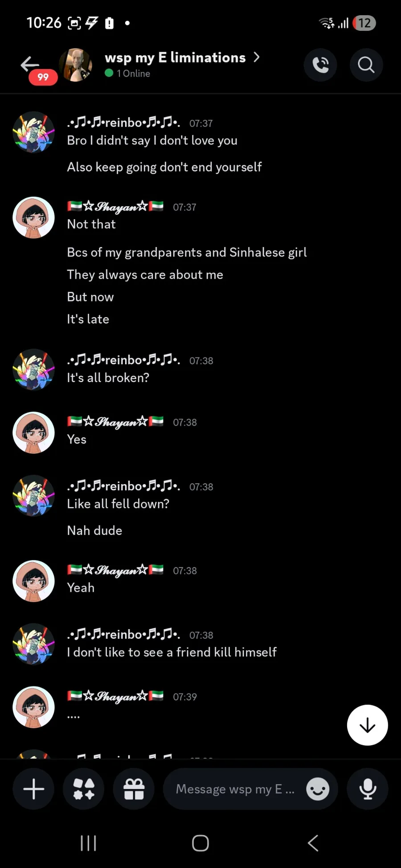Tap the microphone voice message icon
The height and width of the screenshot is (868, 401).
point(368,789)
